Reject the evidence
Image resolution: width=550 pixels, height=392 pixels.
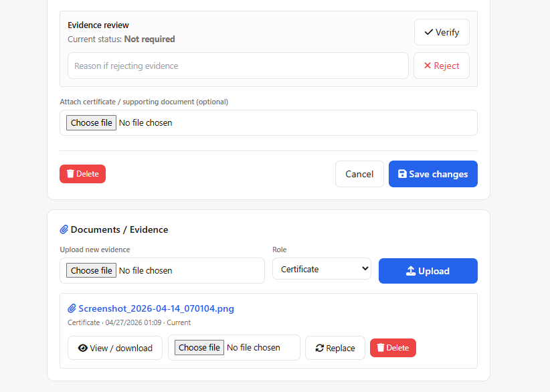pyautogui.click(x=442, y=66)
